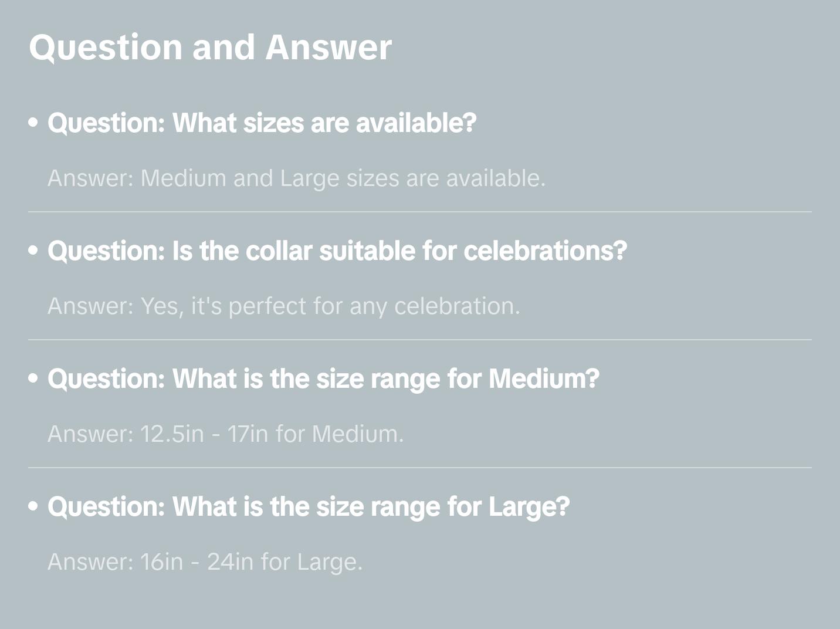Click the word "Answer" in the heading
This screenshot has width=840, height=629.
[x=328, y=47]
